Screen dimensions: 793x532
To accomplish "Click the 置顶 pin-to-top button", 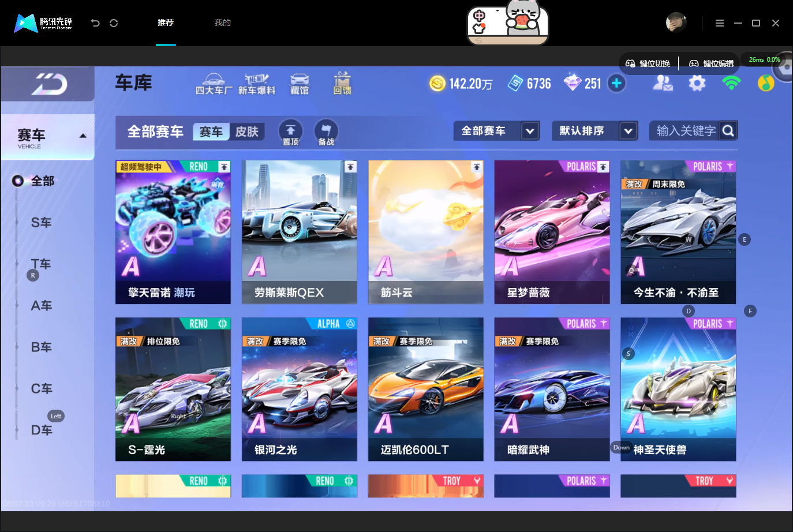I will pyautogui.click(x=291, y=132).
